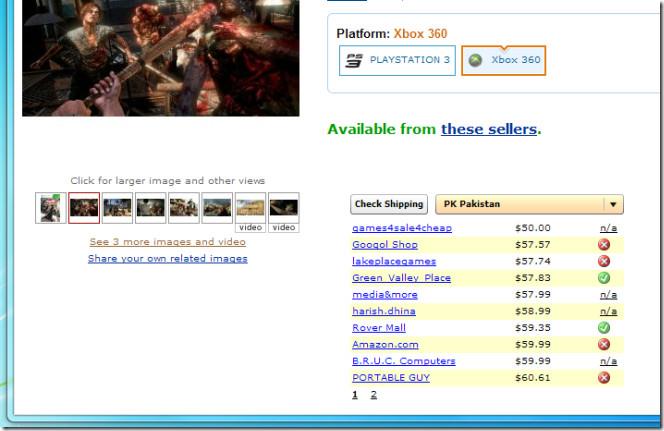This screenshot has height=431, width=664.
Task: Open the 'these sellers' link
Action: pos(488,129)
